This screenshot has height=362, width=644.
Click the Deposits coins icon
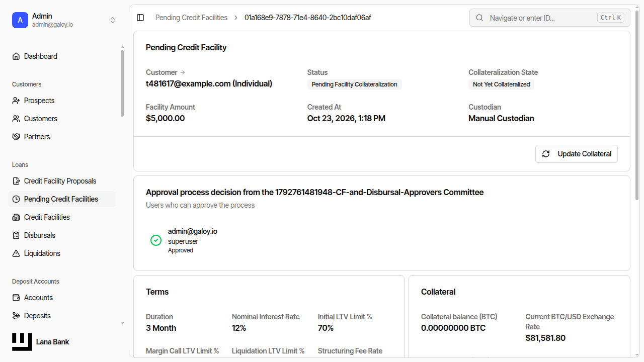click(x=16, y=316)
